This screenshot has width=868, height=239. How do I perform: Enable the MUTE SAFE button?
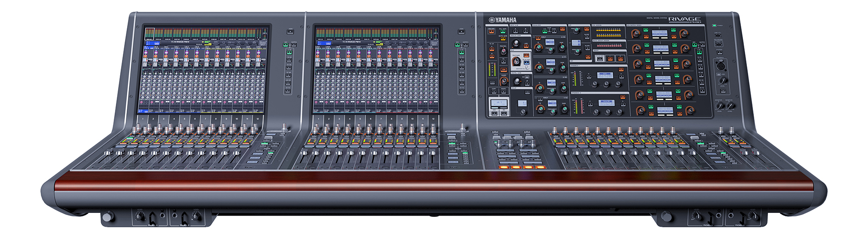503,38
